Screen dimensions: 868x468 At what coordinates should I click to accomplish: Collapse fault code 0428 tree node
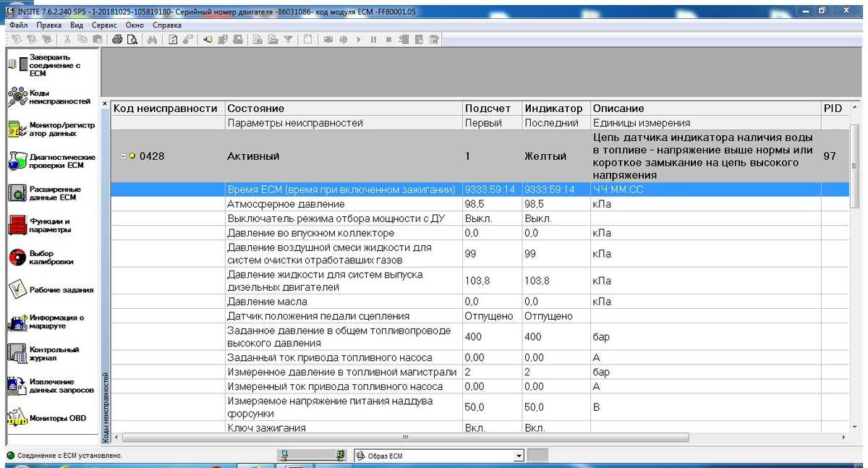[x=124, y=156]
